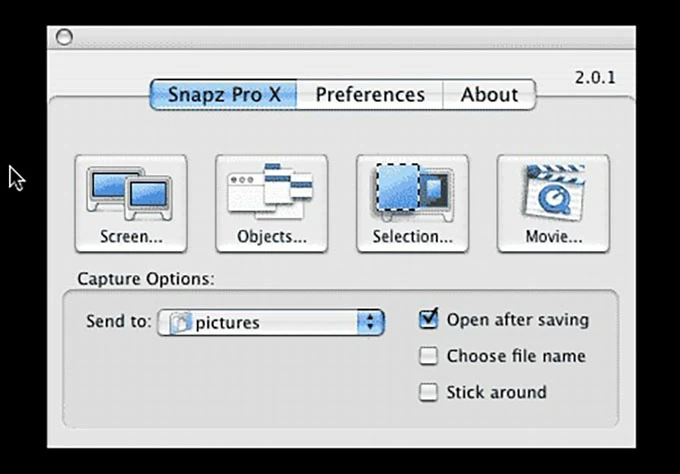Image resolution: width=680 pixels, height=474 pixels.
Task: Click the Capture Options heading text
Action: [x=145, y=278]
